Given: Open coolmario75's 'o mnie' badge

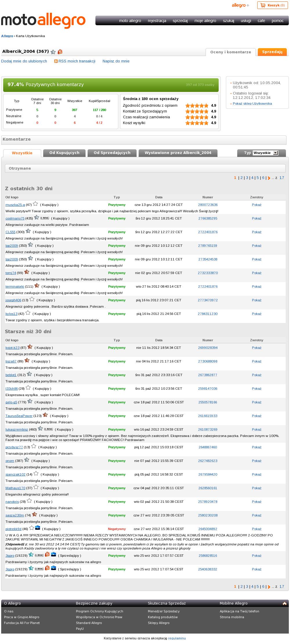Looking at the screenshot, I should tap(44, 218).
